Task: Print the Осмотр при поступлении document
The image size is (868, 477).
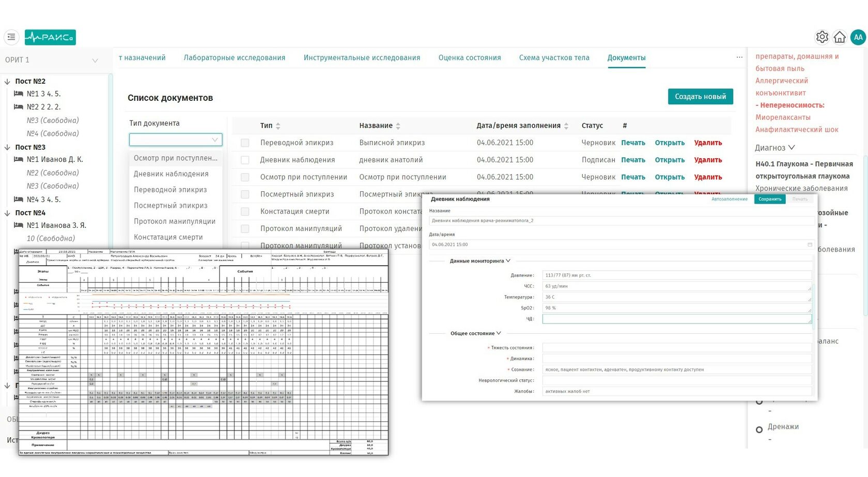Action: pyautogui.click(x=633, y=177)
